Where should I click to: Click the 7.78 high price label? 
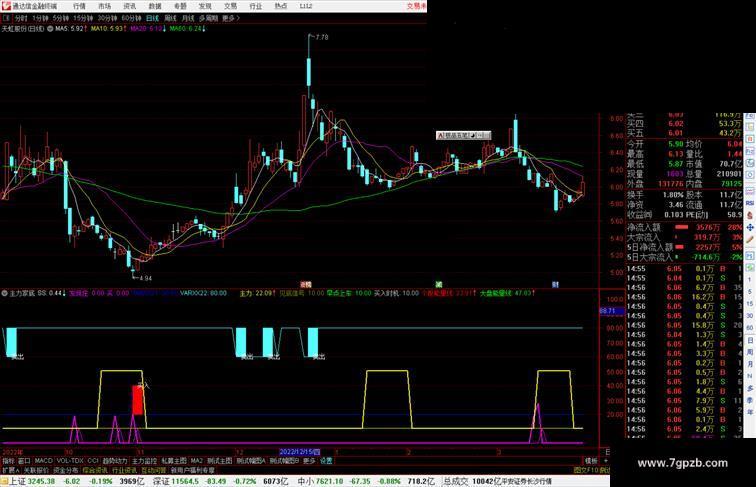coord(322,37)
